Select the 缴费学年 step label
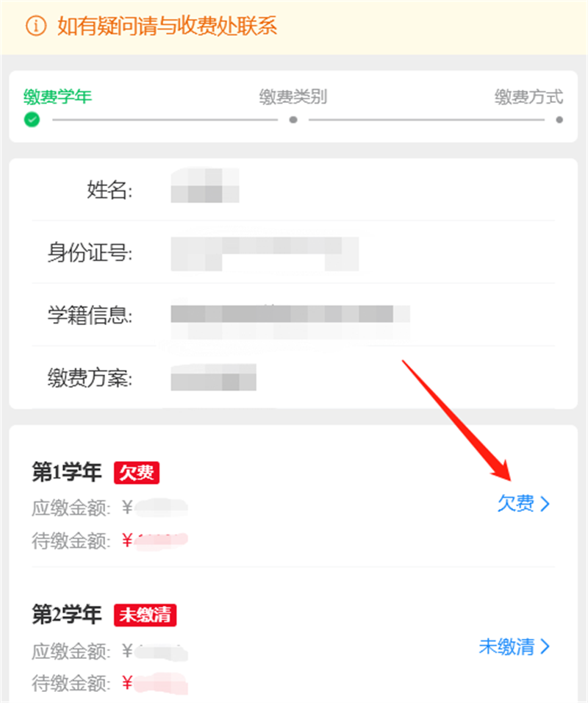The width and height of the screenshot is (588, 703). pyautogui.click(x=58, y=96)
